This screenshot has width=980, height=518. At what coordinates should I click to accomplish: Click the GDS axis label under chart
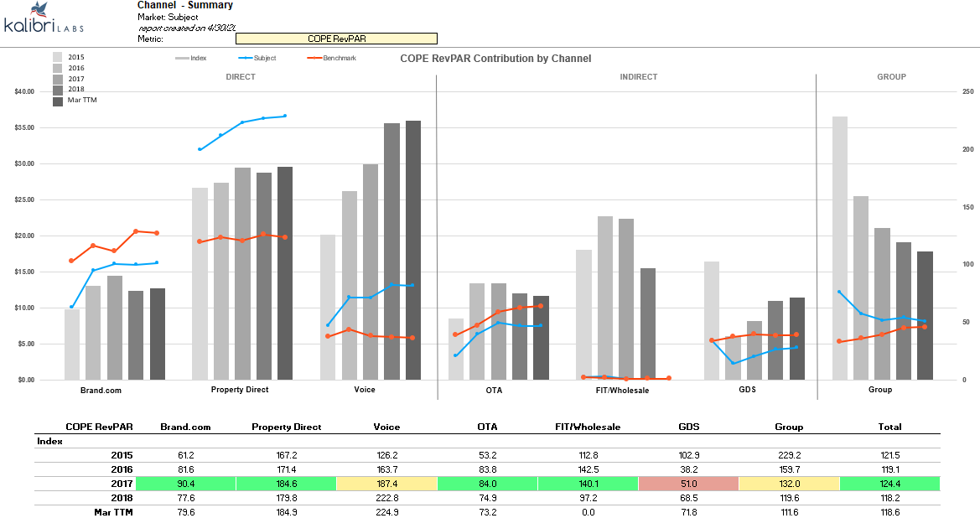747,390
